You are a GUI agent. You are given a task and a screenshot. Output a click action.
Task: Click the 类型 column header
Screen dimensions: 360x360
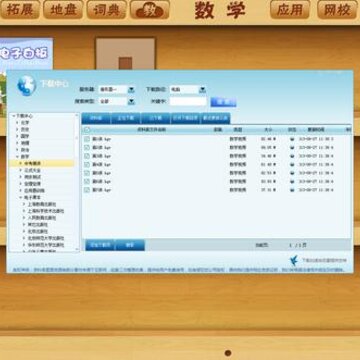coord(237,130)
